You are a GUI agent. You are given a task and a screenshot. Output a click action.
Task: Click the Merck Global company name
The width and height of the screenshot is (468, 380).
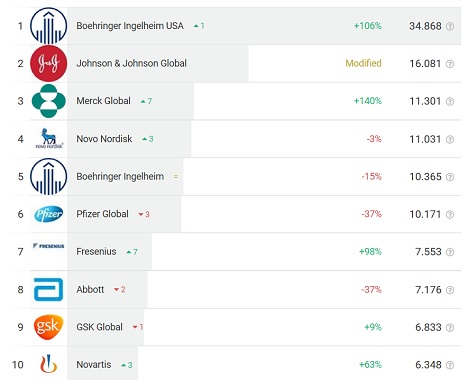click(104, 101)
